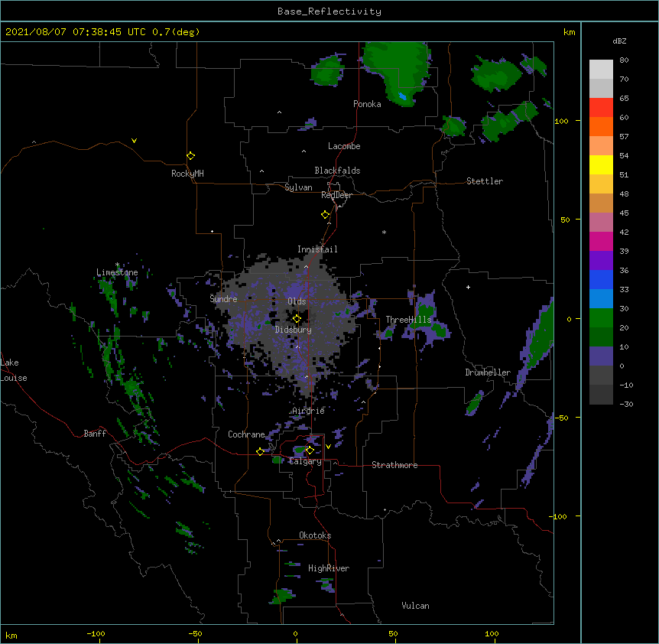Pick the violet-blue 0-10 dBZ legend swatch
Screen dimensions: 659x644
[601, 356]
